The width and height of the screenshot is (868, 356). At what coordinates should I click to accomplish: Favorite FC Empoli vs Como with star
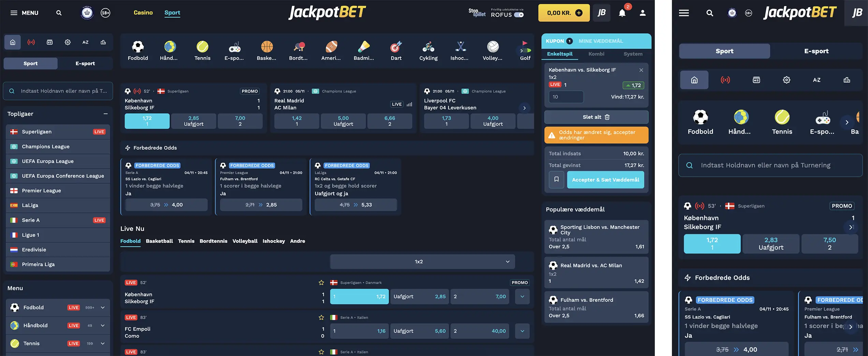coord(321,317)
